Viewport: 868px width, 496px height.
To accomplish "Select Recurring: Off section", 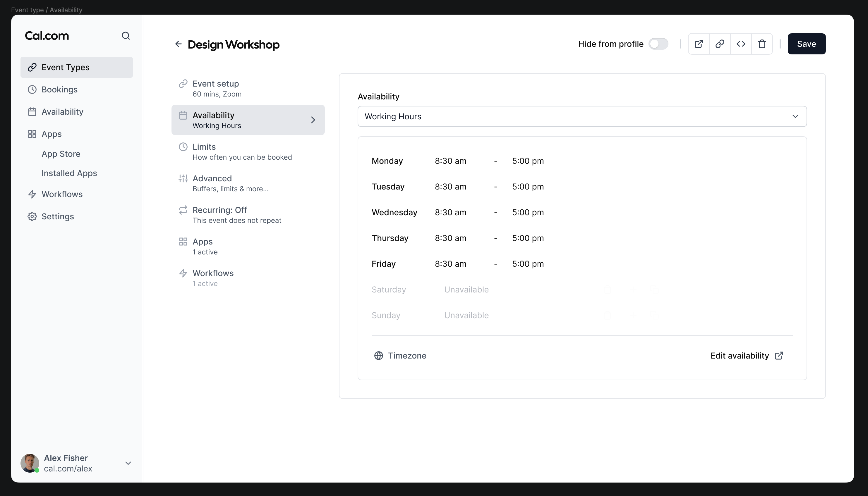I will 236,215.
